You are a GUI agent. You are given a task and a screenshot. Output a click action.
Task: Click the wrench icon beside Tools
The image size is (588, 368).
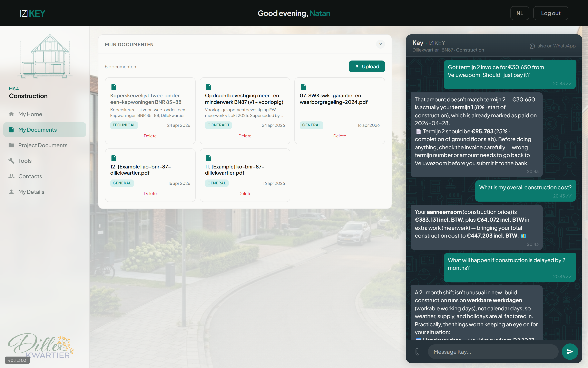coord(11,161)
